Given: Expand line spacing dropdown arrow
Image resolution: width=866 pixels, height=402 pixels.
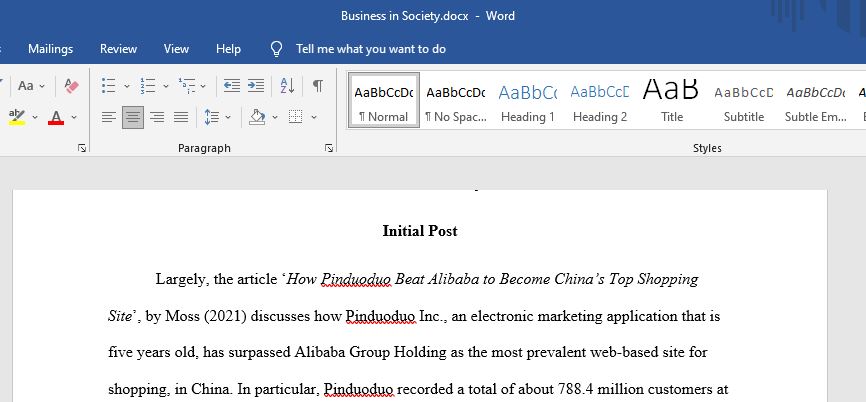Looking at the screenshot, I should tap(228, 118).
